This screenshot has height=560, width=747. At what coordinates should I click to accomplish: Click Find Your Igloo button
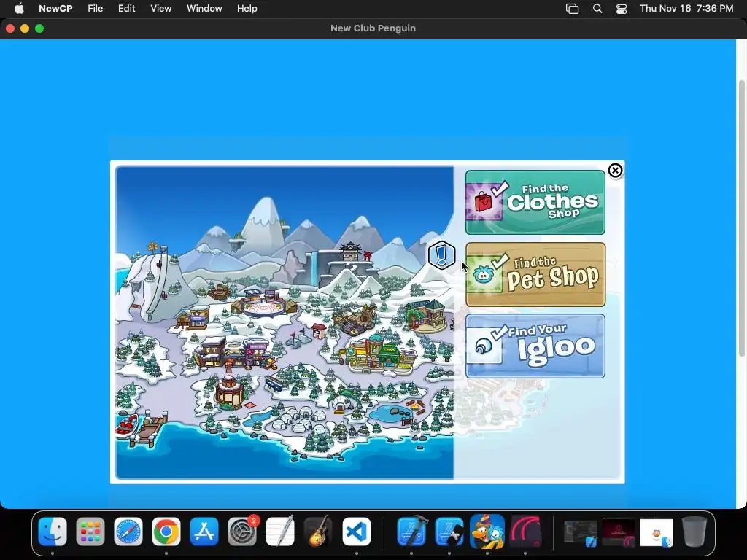point(535,346)
